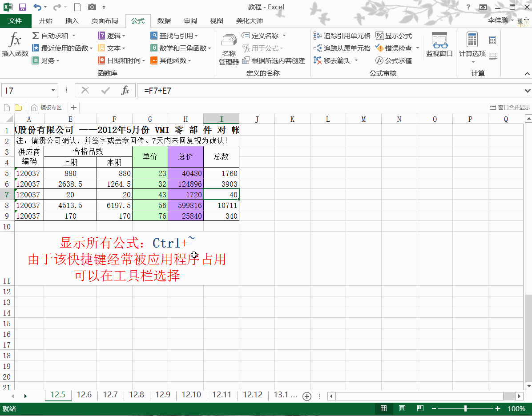Click the File (文件) button
Screen dimensions: 532x416
[16, 21]
